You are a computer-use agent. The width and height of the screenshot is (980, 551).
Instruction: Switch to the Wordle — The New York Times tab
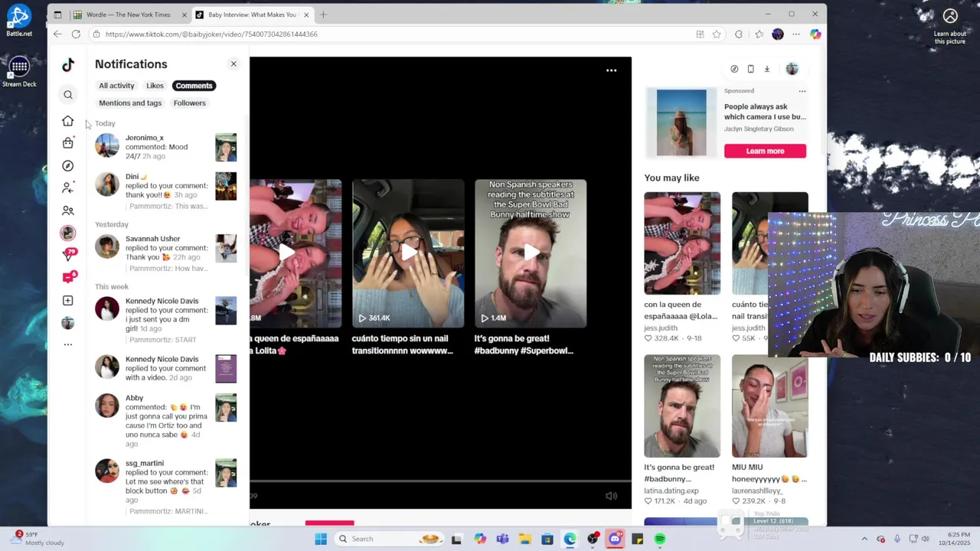click(128, 15)
